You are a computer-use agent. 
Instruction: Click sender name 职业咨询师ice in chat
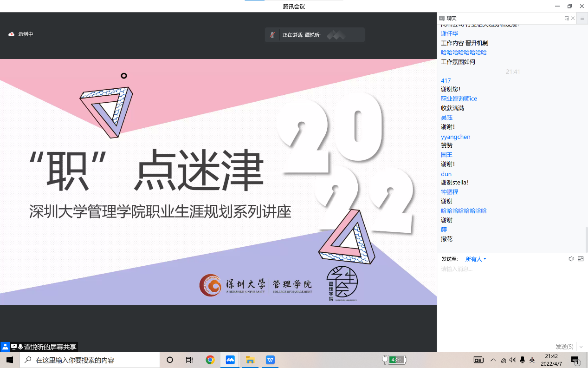click(459, 99)
